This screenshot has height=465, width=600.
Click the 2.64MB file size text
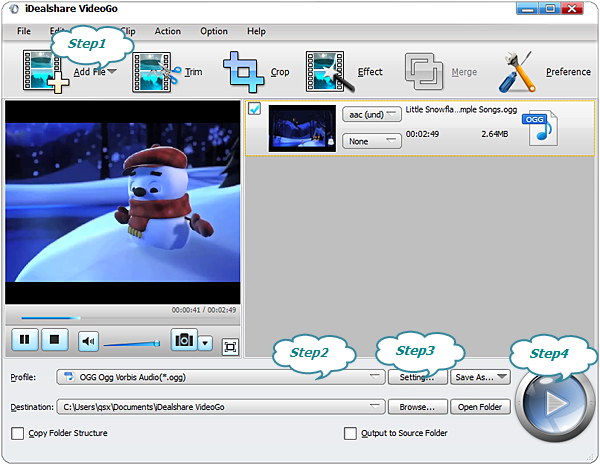click(x=494, y=134)
